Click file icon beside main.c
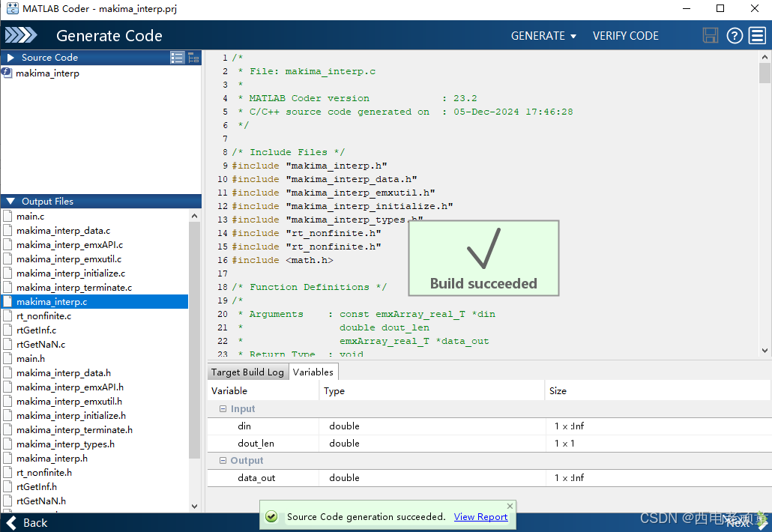This screenshot has height=532, width=772. tap(8, 216)
